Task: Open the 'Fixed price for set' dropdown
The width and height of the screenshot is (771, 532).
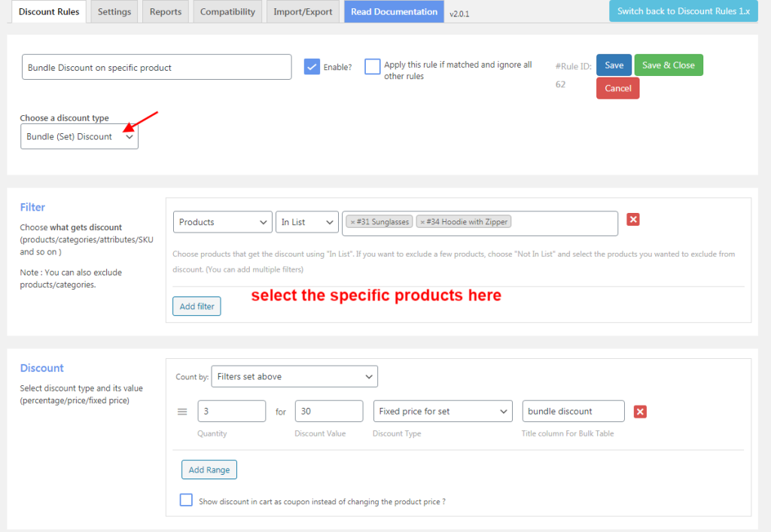Action: click(x=443, y=411)
